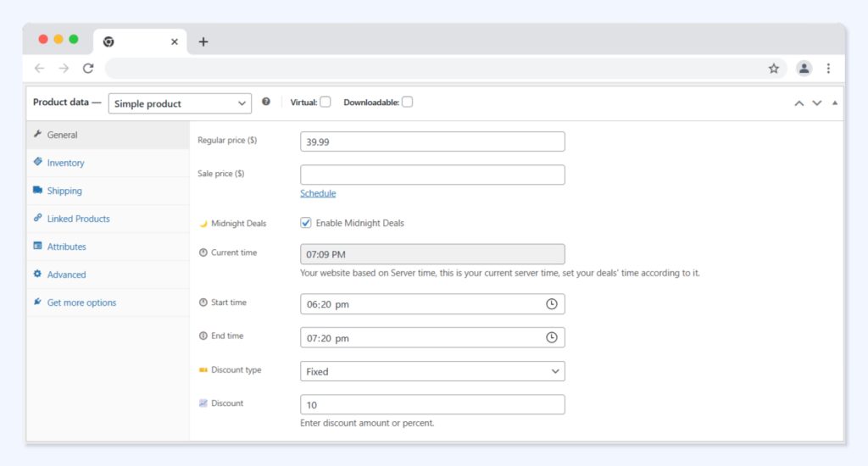868x466 pixels.
Task: Switch to the Inventory tab
Action: [65, 163]
